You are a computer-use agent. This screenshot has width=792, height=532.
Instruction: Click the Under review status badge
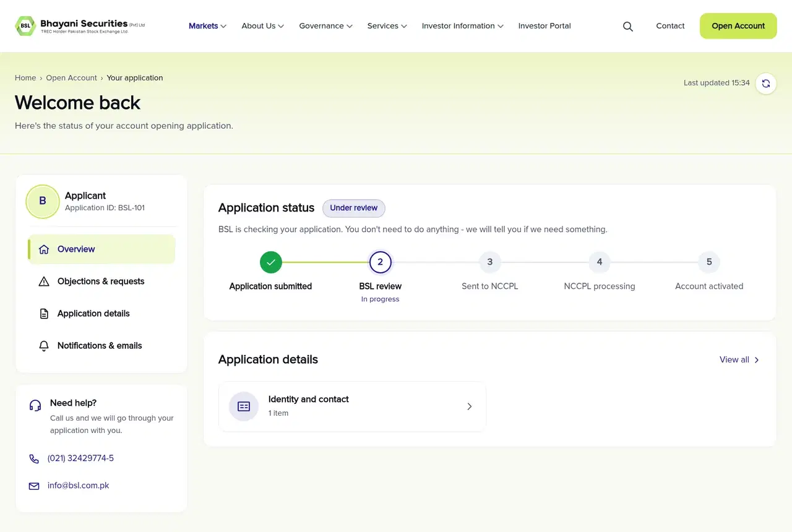click(354, 208)
